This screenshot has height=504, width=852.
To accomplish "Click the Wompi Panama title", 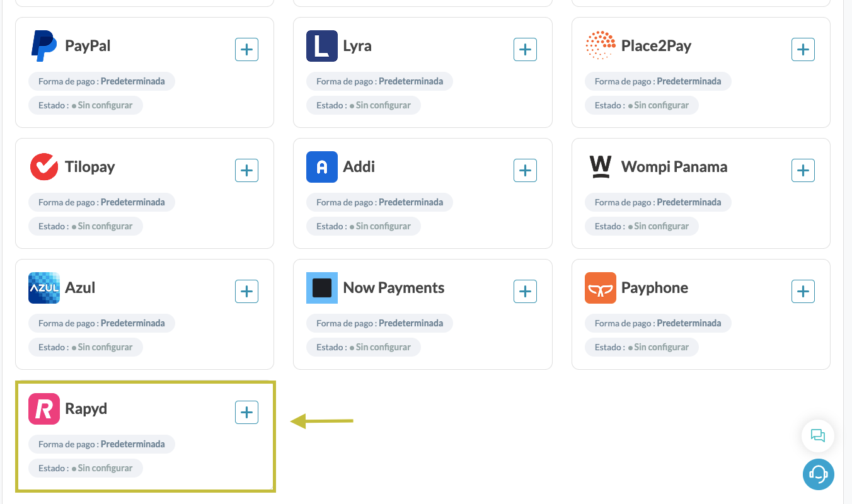I will tap(674, 167).
